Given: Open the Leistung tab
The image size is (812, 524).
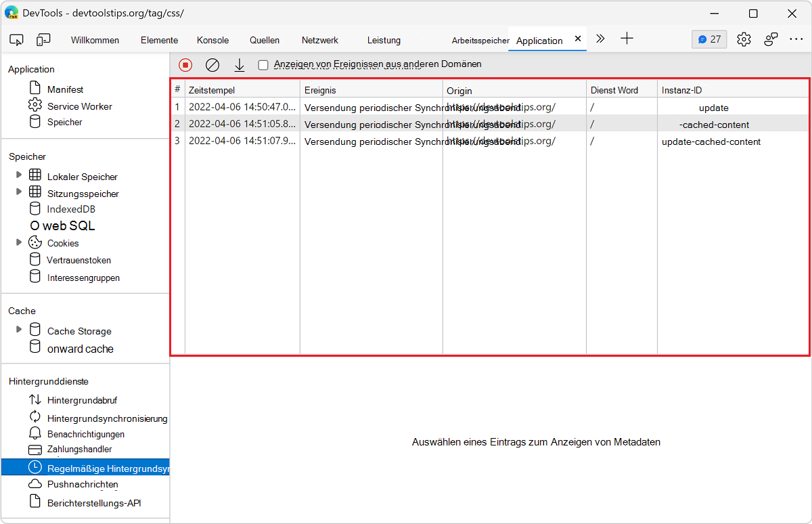Looking at the screenshot, I should coord(384,40).
